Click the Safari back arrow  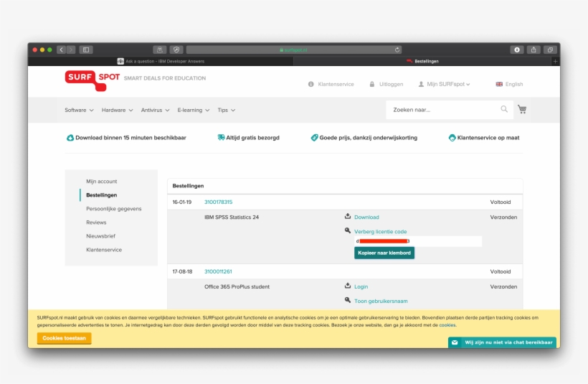(61, 50)
